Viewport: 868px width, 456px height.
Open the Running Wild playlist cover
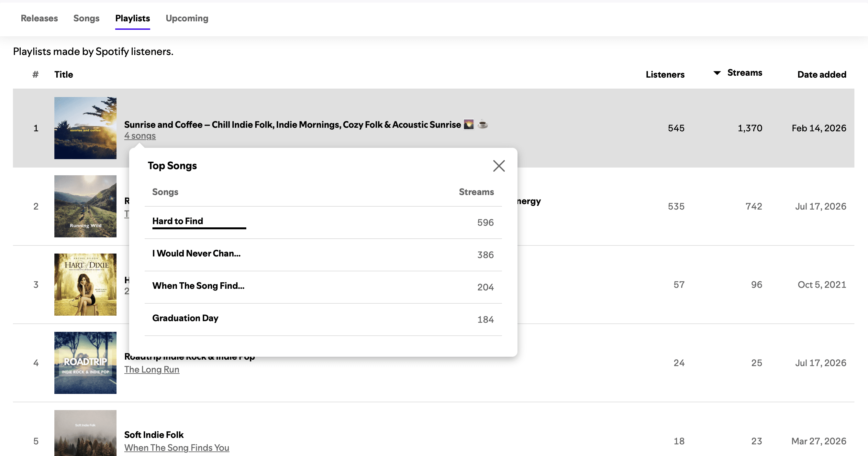pyautogui.click(x=85, y=206)
